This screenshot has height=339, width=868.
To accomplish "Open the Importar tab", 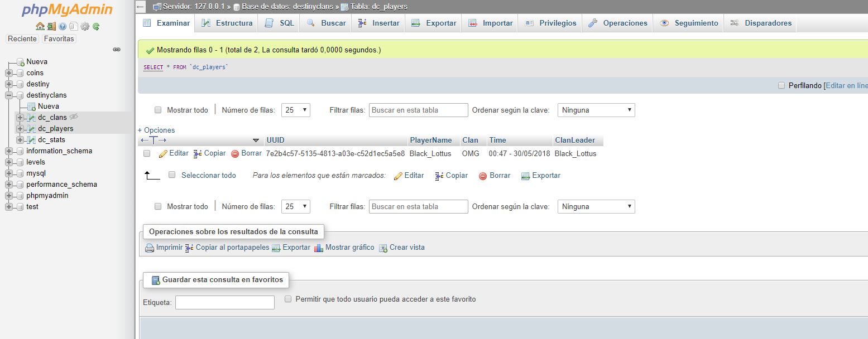I will (491, 23).
